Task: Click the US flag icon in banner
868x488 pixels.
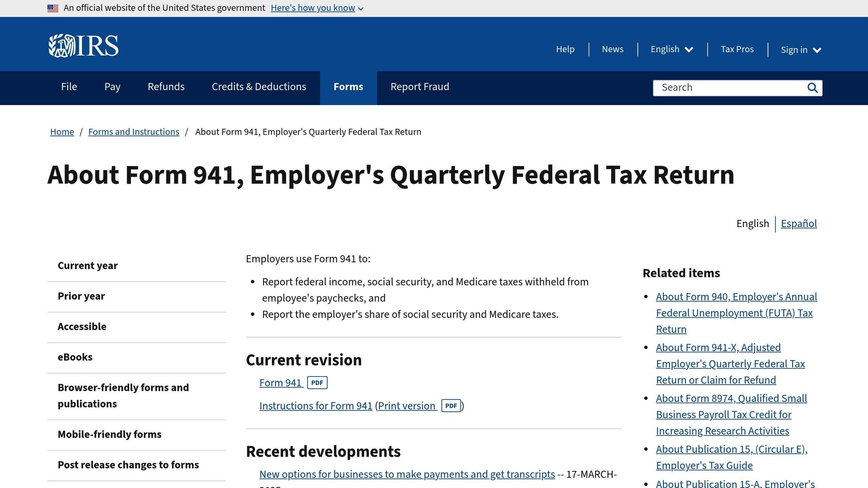Action: tap(53, 8)
